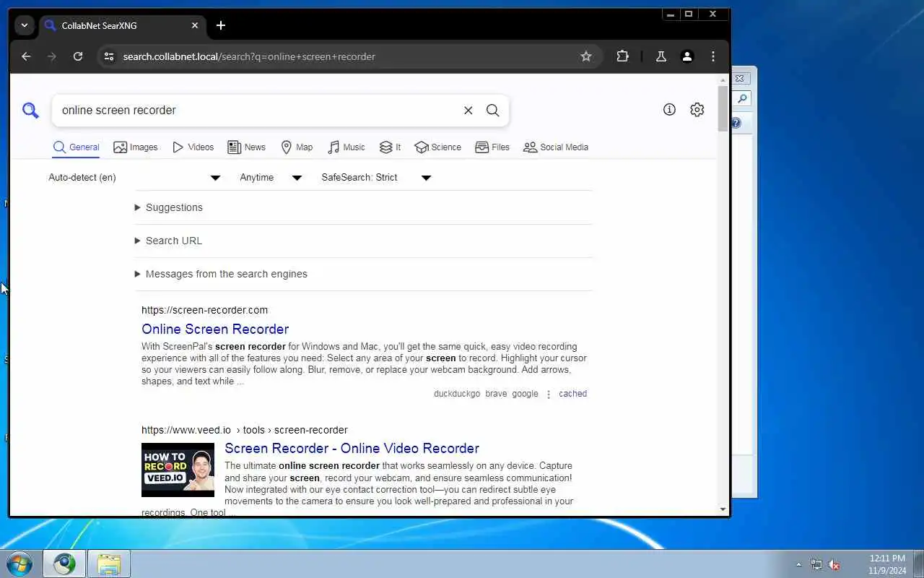Open the preferences gear icon
Image resolution: width=924 pixels, height=578 pixels.
697,110
